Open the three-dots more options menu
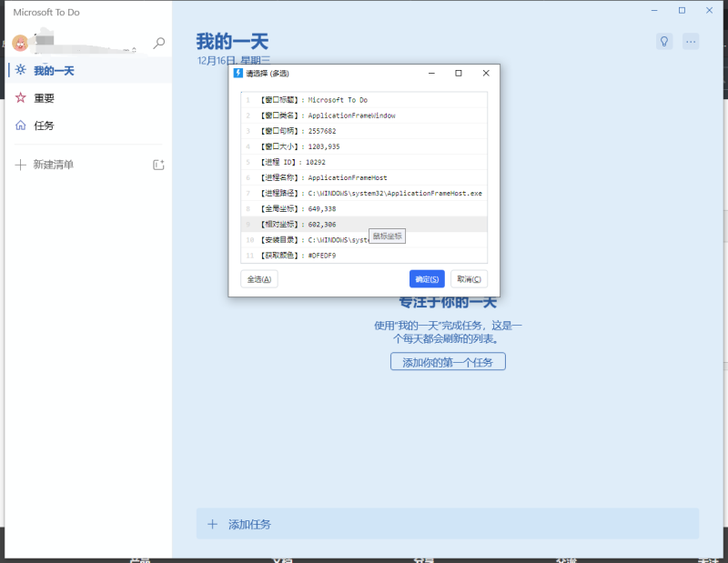The image size is (728, 563). (x=691, y=42)
